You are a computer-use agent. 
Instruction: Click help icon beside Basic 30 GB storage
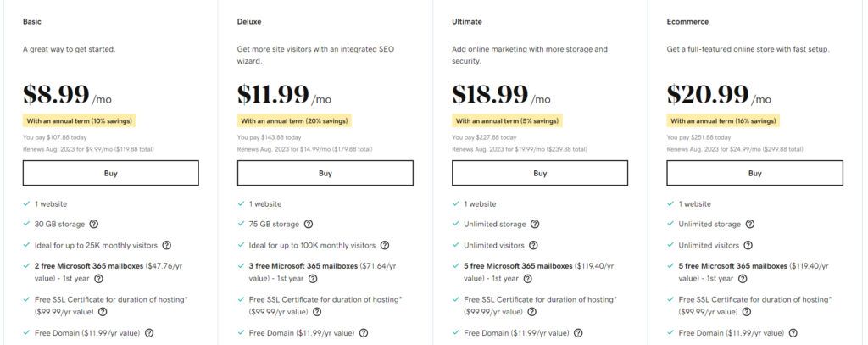[x=94, y=225]
